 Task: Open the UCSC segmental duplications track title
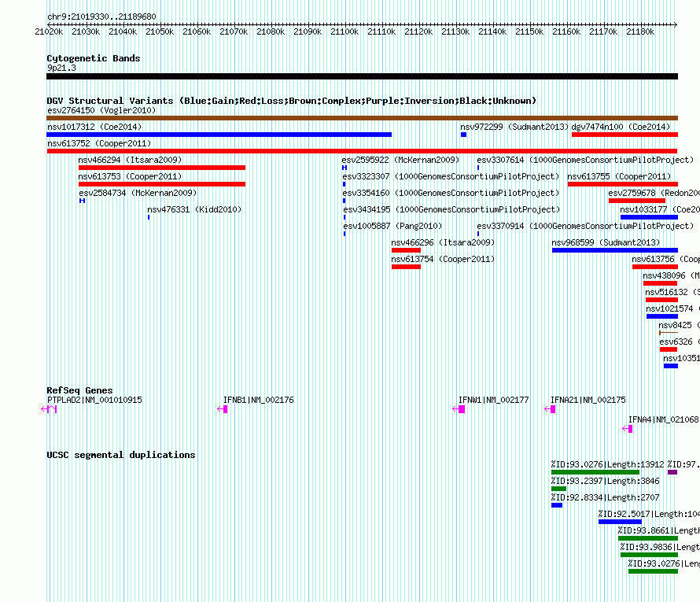click(x=121, y=455)
